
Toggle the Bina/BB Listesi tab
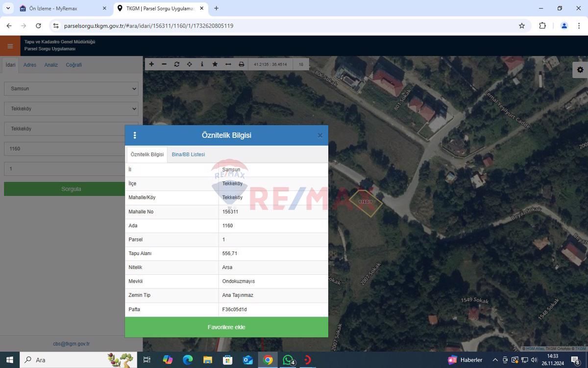(188, 154)
